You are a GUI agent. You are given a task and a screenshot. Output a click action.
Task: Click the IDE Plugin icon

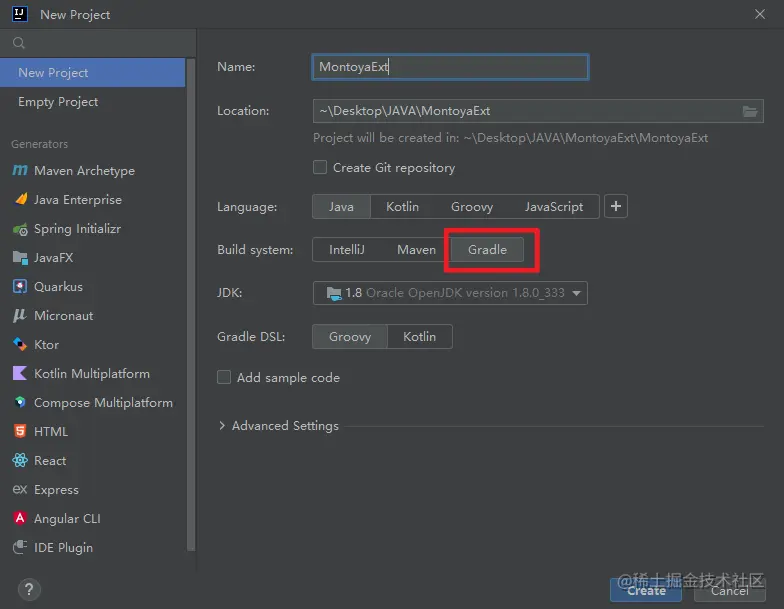coord(20,547)
